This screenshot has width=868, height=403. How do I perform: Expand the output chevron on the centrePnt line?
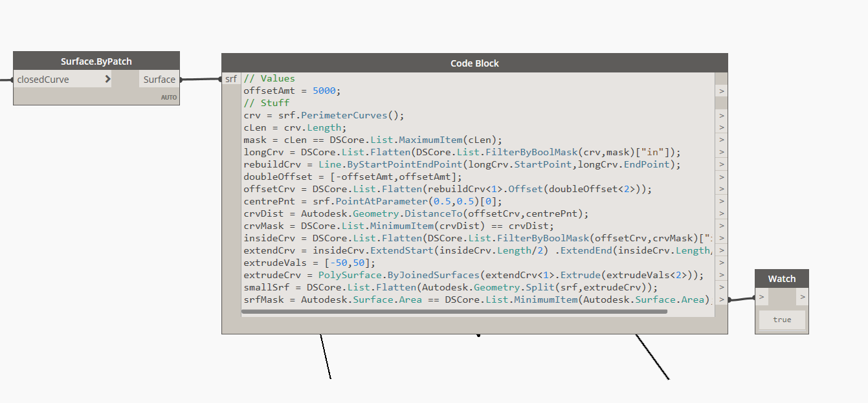click(721, 201)
